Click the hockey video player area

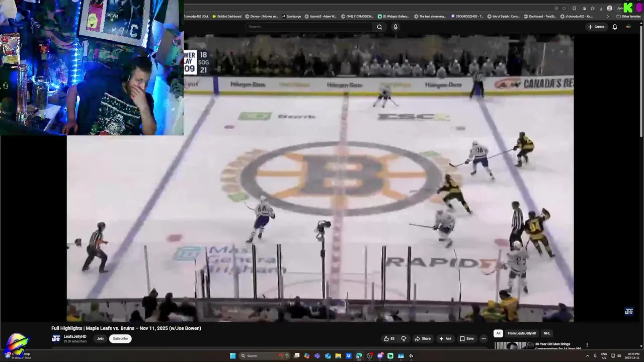coord(320,178)
